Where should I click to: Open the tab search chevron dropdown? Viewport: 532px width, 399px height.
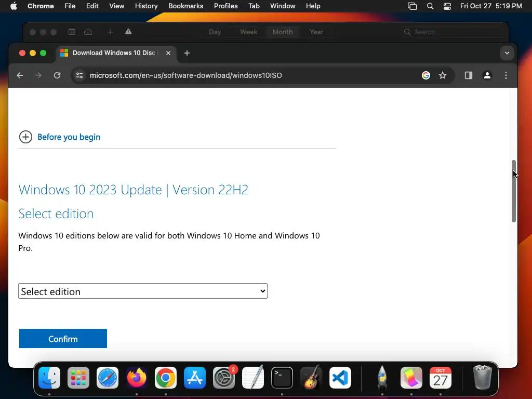pos(507,53)
